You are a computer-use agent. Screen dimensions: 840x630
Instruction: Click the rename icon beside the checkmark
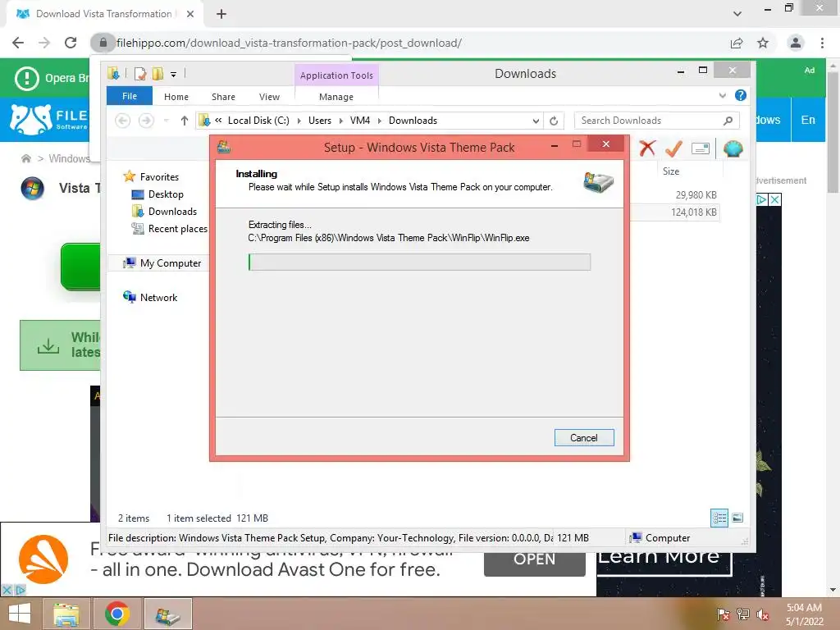pyautogui.click(x=701, y=148)
